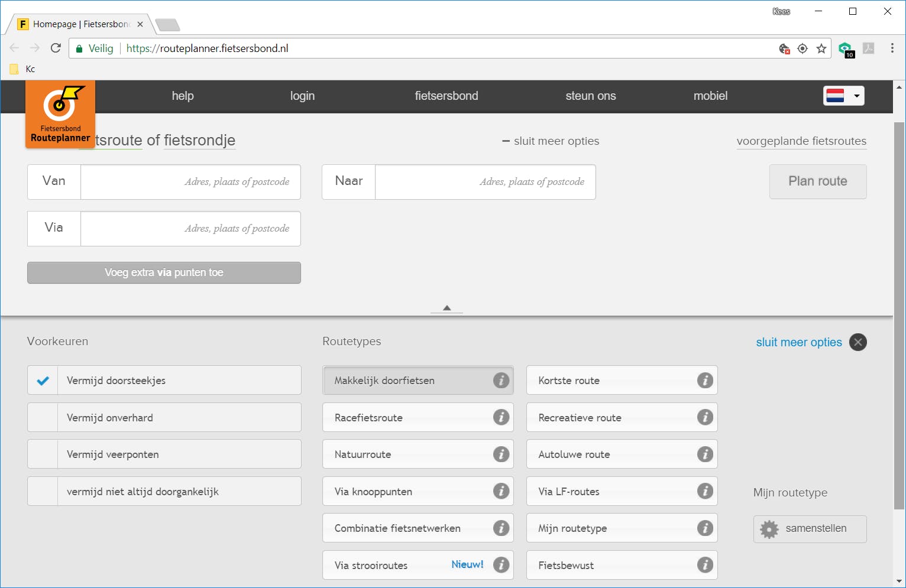Open info icon for Makkelijk doorfietsen
The height and width of the screenshot is (588, 906).
pyautogui.click(x=501, y=381)
